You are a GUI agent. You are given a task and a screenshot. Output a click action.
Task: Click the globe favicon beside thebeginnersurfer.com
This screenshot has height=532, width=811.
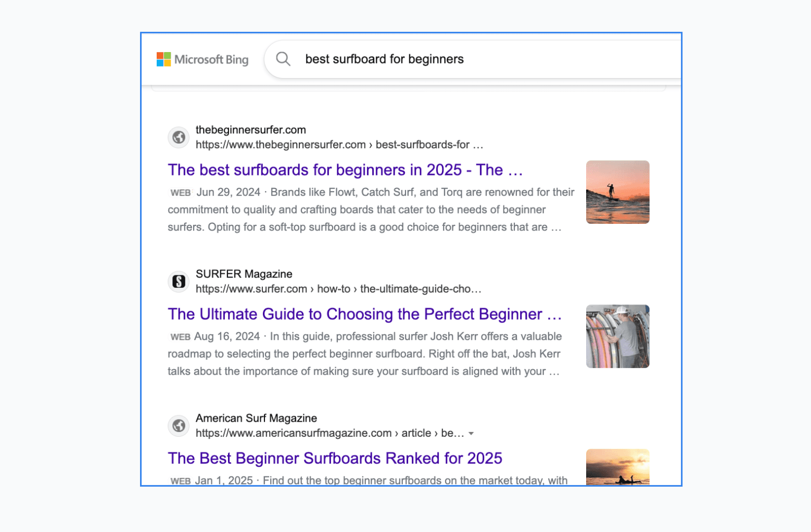click(x=179, y=137)
